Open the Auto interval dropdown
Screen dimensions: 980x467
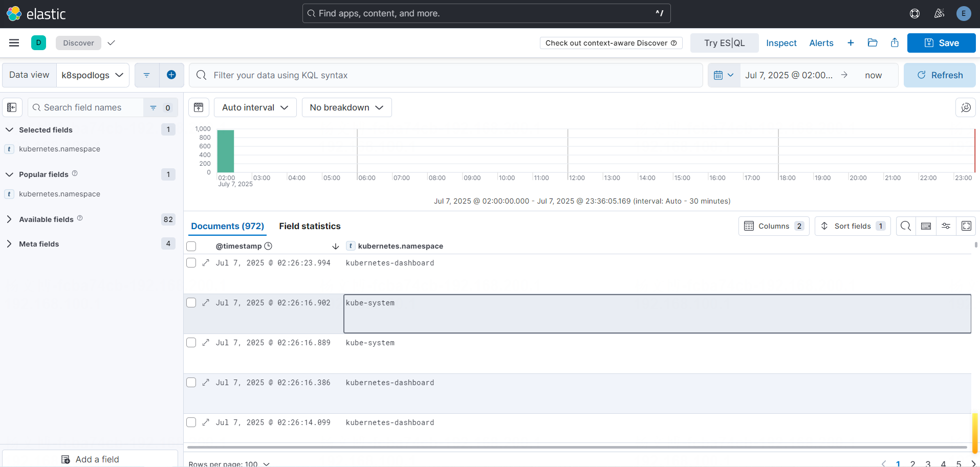coord(255,107)
